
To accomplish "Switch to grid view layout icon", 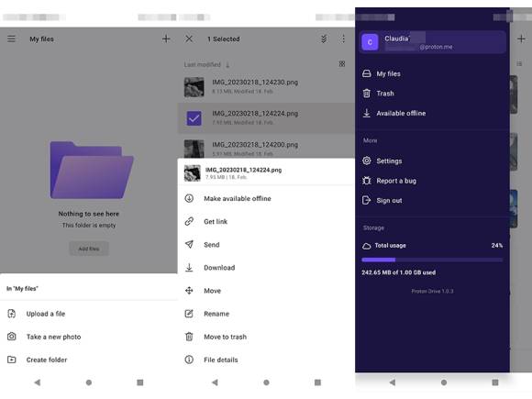I will (342, 64).
